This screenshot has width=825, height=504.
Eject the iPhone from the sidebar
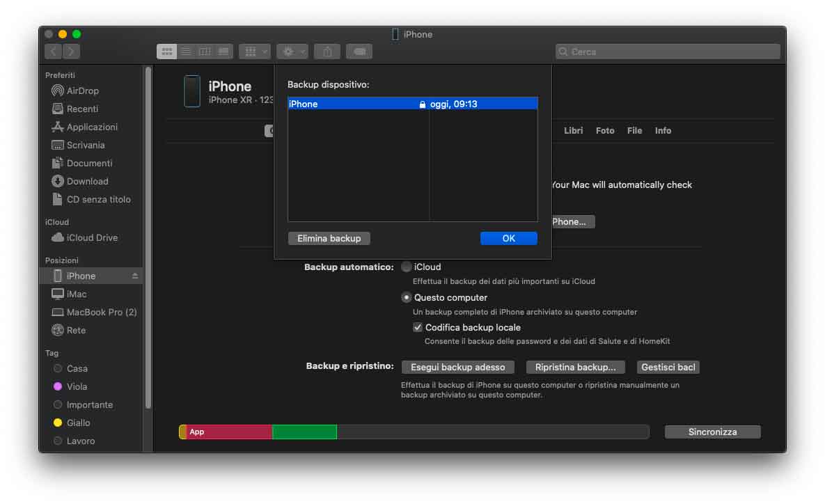click(x=134, y=276)
